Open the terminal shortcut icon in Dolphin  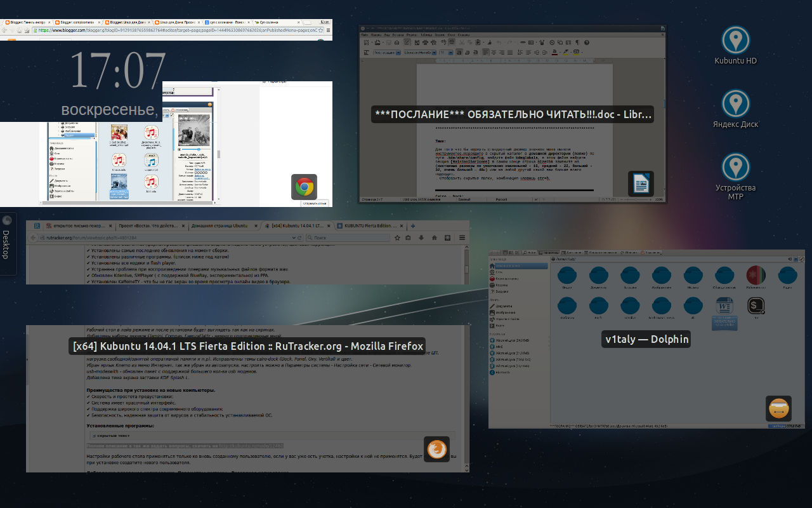[756, 305]
